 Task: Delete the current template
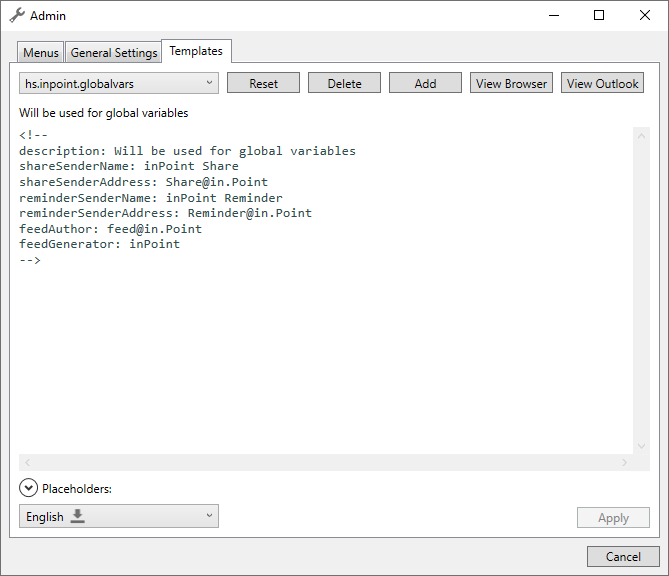pyautogui.click(x=344, y=84)
